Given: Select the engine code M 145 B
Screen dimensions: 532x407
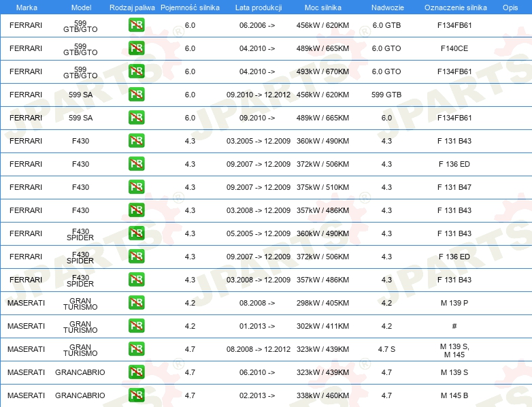Looking at the screenshot, I should (454, 395).
